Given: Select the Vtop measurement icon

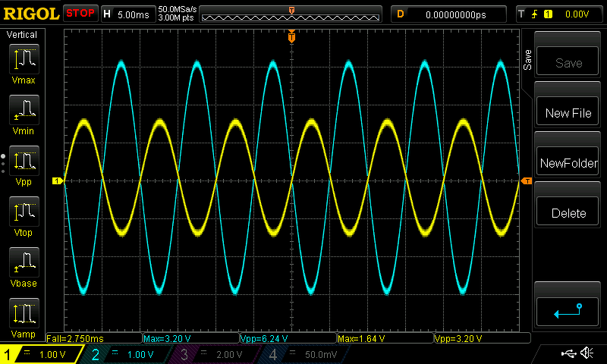Looking at the screenshot, I should [24, 212].
